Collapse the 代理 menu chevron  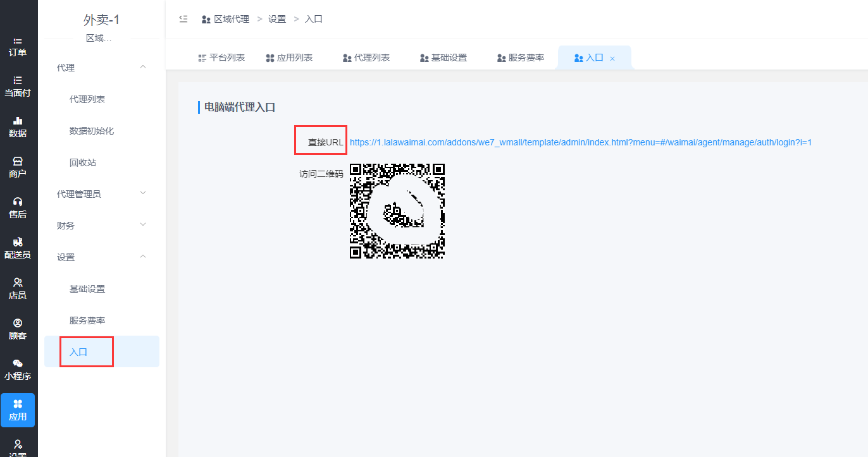point(143,67)
